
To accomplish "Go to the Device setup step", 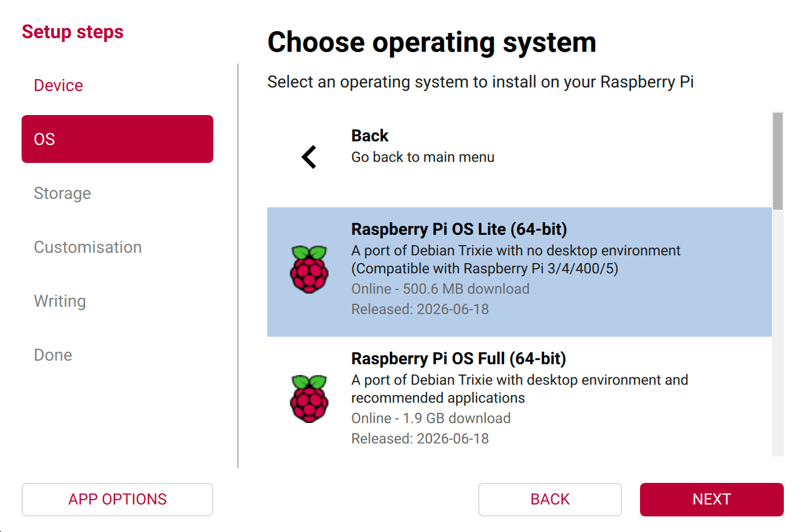I will click(x=117, y=85).
